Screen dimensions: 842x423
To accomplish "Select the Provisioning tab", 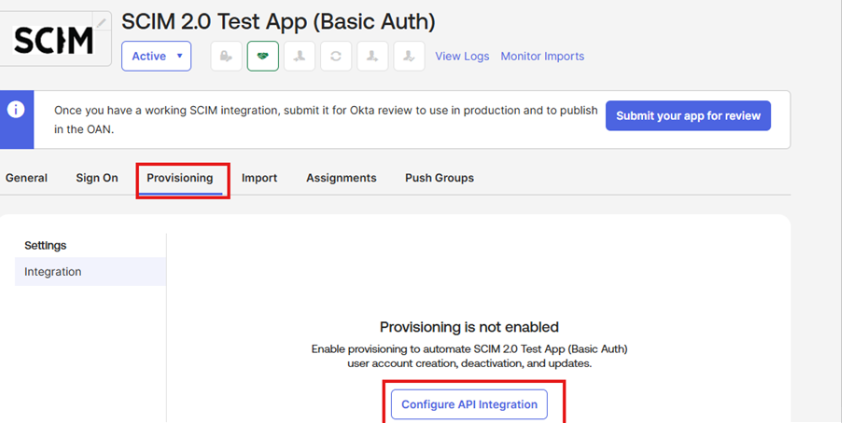I will (180, 178).
